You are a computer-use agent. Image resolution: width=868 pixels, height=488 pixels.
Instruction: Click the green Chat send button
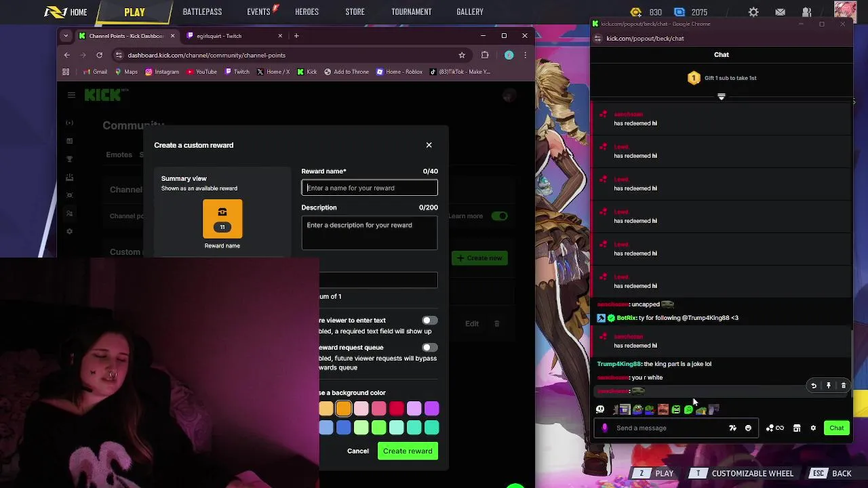837,428
